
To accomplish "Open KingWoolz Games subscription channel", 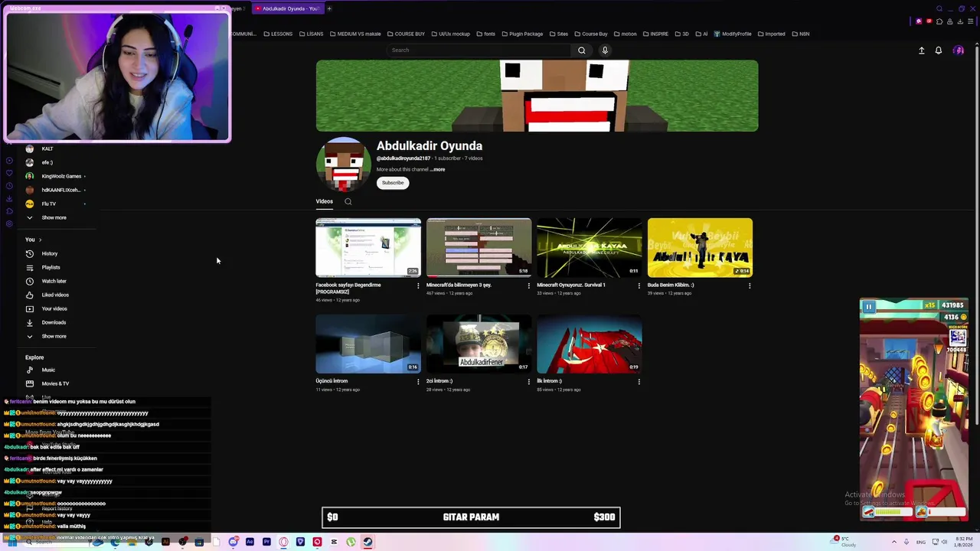I will pyautogui.click(x=61, y=176).
